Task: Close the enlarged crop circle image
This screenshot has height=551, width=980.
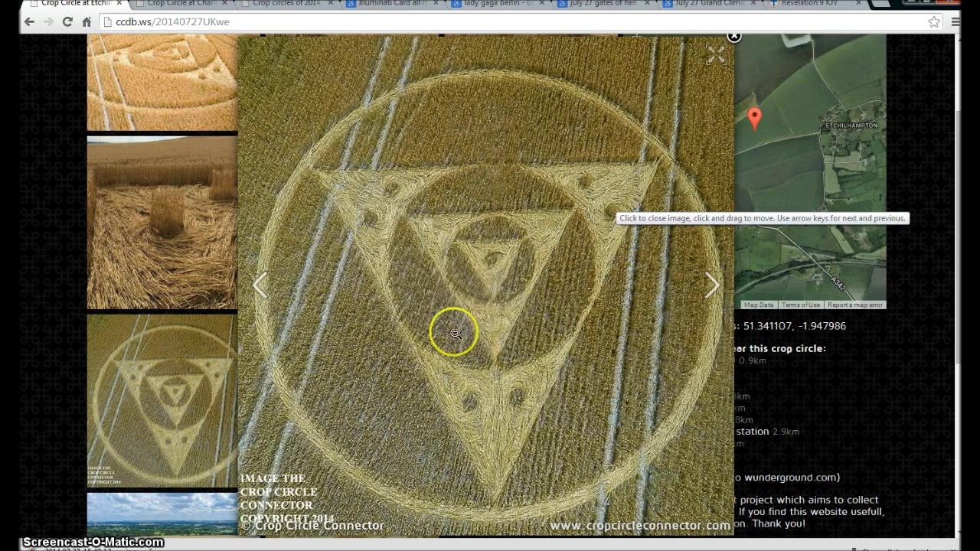Action: pyautogui.click(x=733, y=36)
